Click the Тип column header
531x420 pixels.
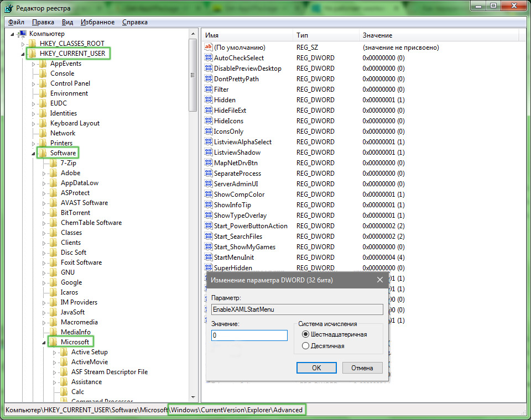click(303, 35)
